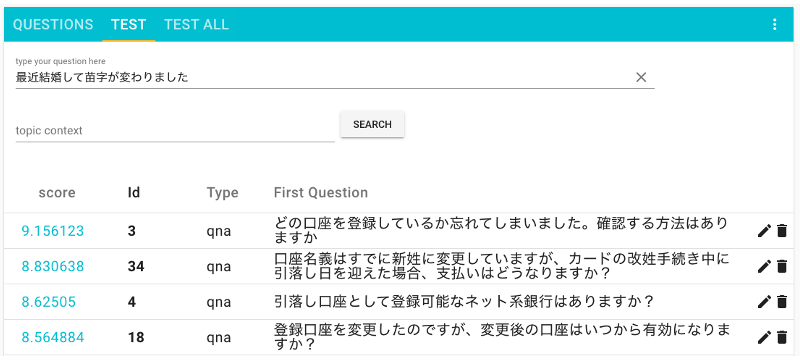Select the TEST tab
800x364 pixels.
coord(129,25)
